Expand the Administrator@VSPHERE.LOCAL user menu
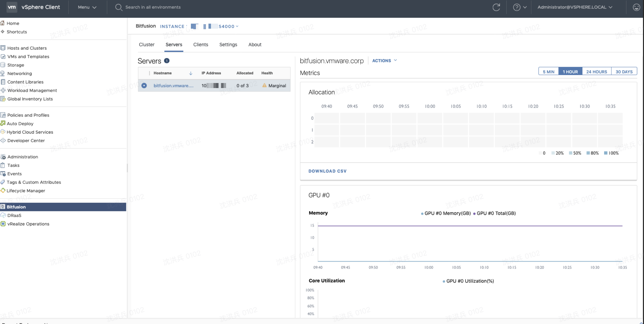The height and width of the screenshot is (324, 644). click(x=574, y=7)
